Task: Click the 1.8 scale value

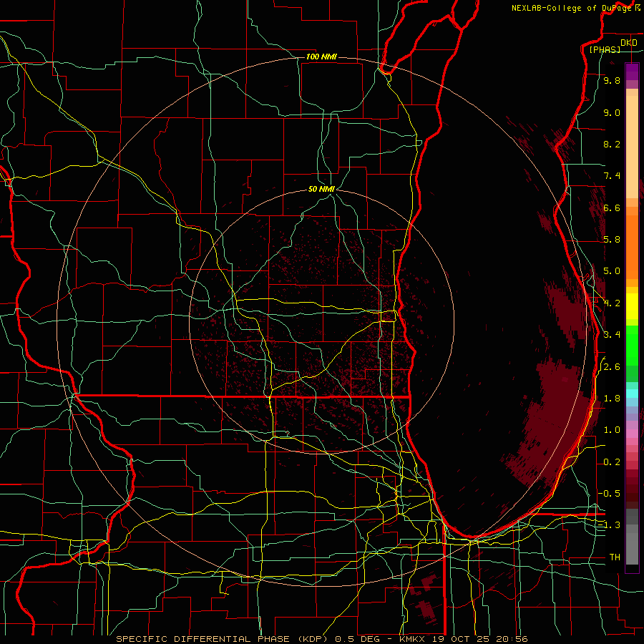Action: [x=612, y=399]
